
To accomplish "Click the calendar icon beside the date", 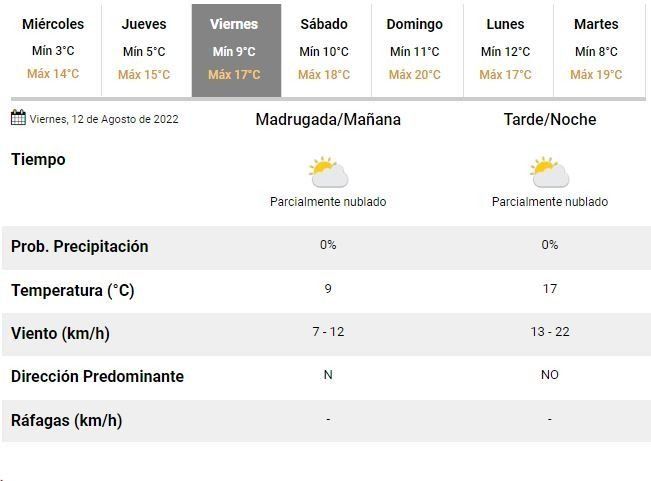I will pos(18,118).
